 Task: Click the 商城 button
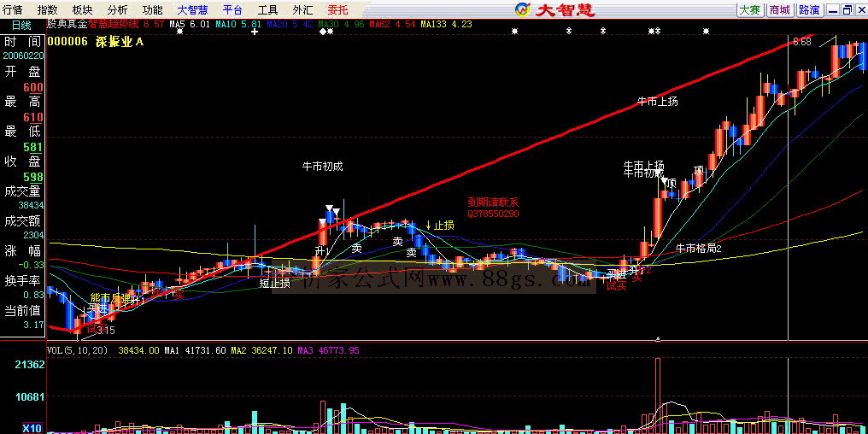pyautogui.click(x=781, y=9)
